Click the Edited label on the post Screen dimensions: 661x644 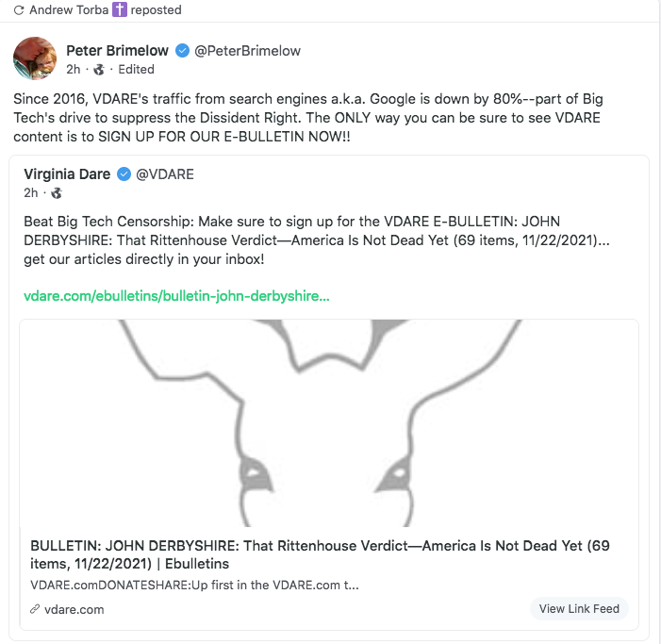(x=136, y=69)
